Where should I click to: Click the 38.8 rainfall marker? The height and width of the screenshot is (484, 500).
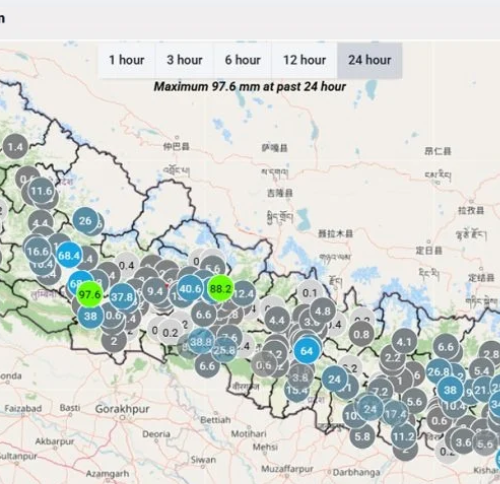click(x=201, y=342)
